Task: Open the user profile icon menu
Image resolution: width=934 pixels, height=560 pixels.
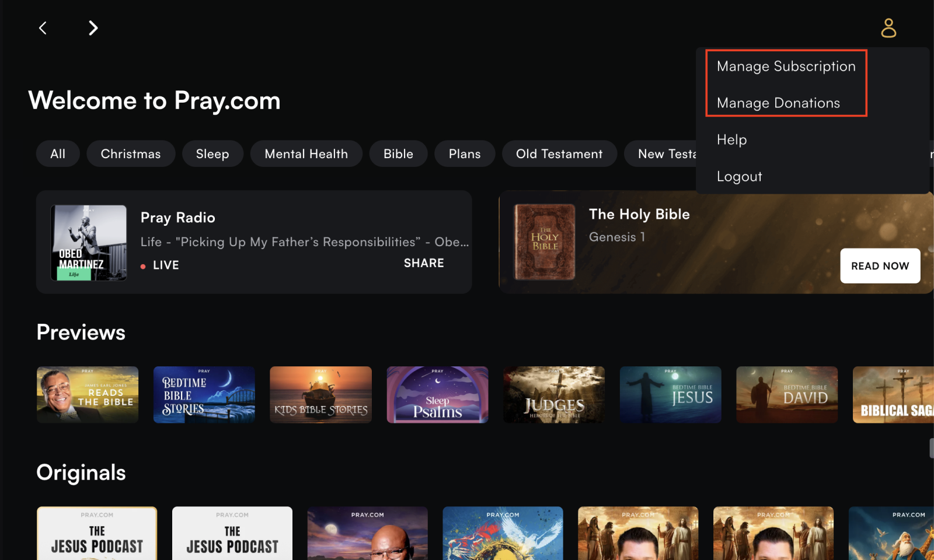Action: tap(888, 28)
